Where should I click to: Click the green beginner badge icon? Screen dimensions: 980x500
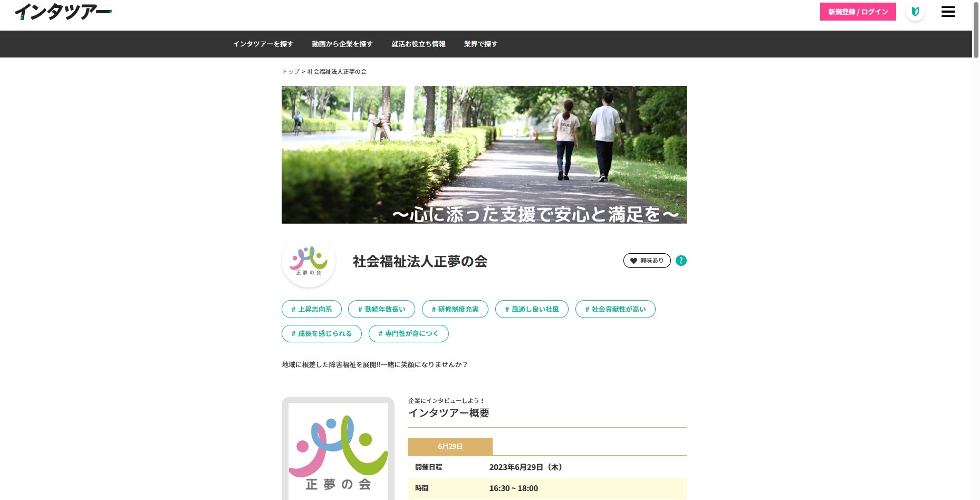coord(915,12)
